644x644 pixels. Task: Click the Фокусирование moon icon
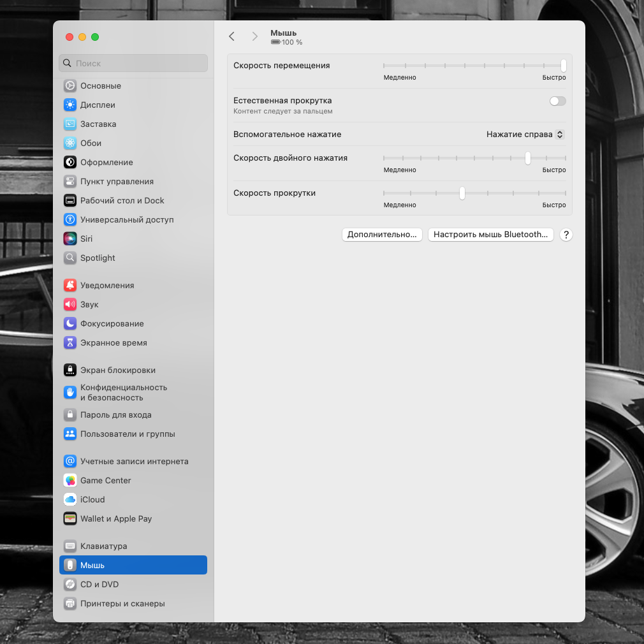[70, 323]
